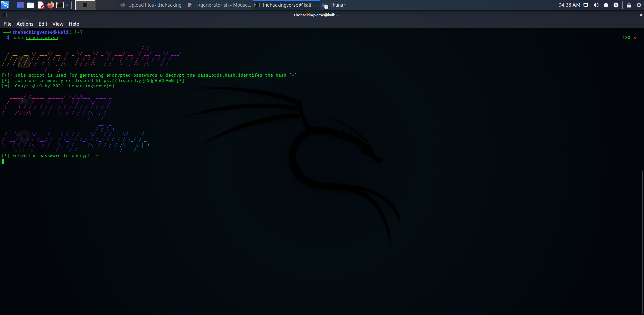Click the generator.sh underlined filename
The width and height of the screenshot is (644, 315).
(x=42, y=38)
